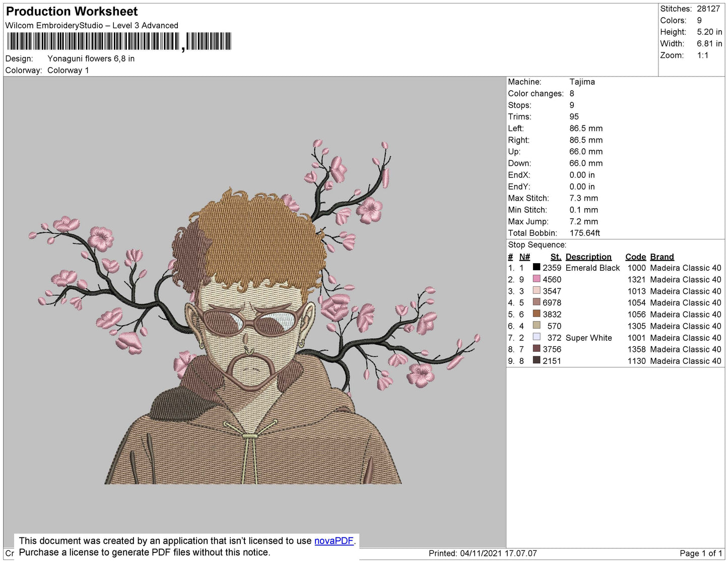Click the Stitches count 28127

(708, 9)
